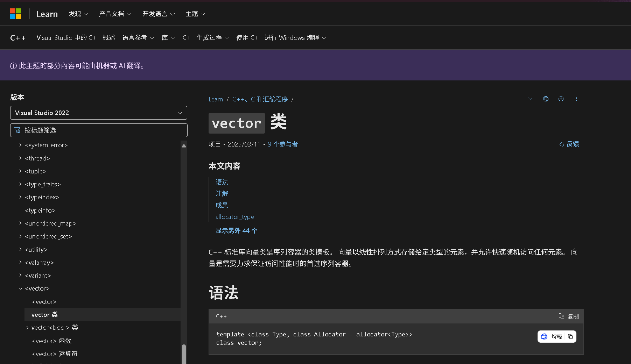Expand the <type_traits> tree node
Screen dimensions: 631x364
point(20,184)
